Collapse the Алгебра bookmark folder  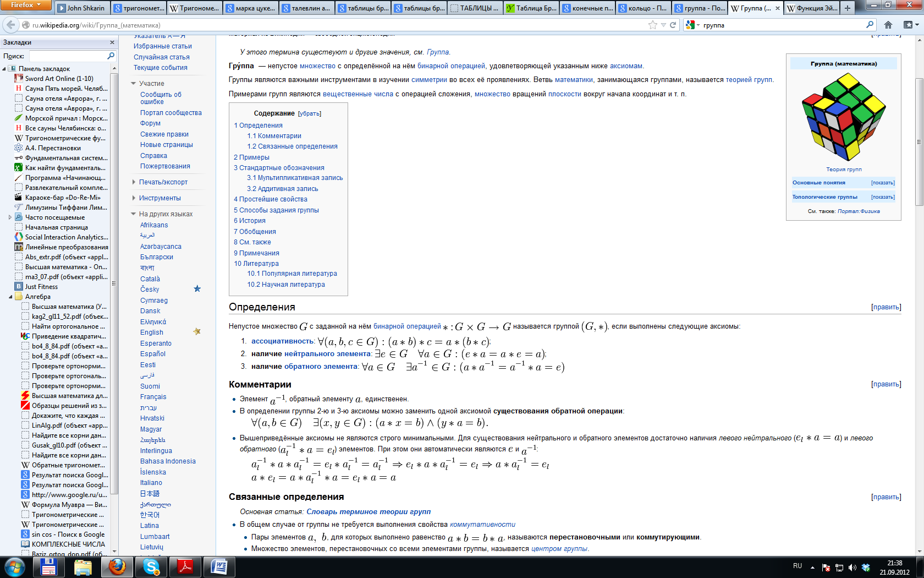pos(10,297)
